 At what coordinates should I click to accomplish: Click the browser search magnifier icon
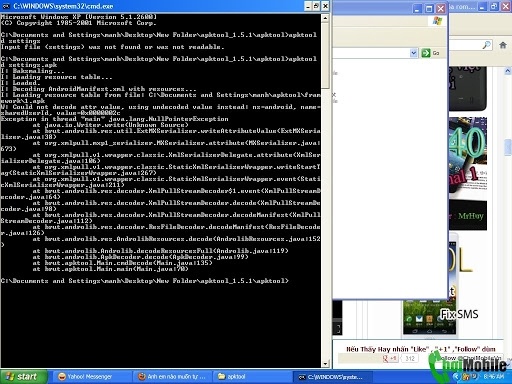[487, 45]
